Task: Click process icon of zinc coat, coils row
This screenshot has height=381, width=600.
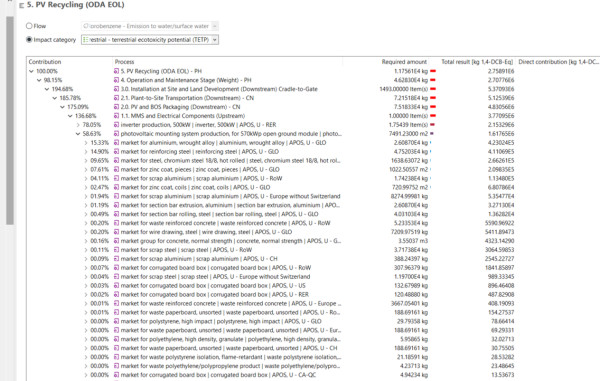Action: click(x=116, y=187)
